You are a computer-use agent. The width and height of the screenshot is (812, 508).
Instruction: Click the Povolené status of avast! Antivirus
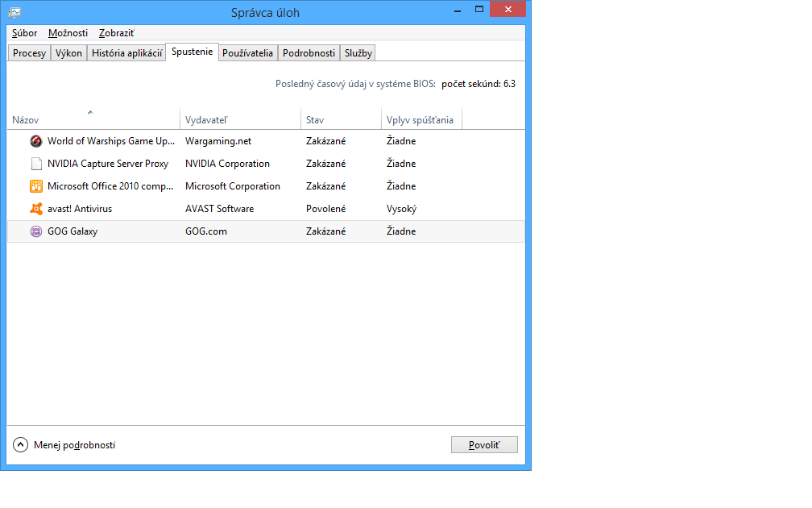(325, 209)
